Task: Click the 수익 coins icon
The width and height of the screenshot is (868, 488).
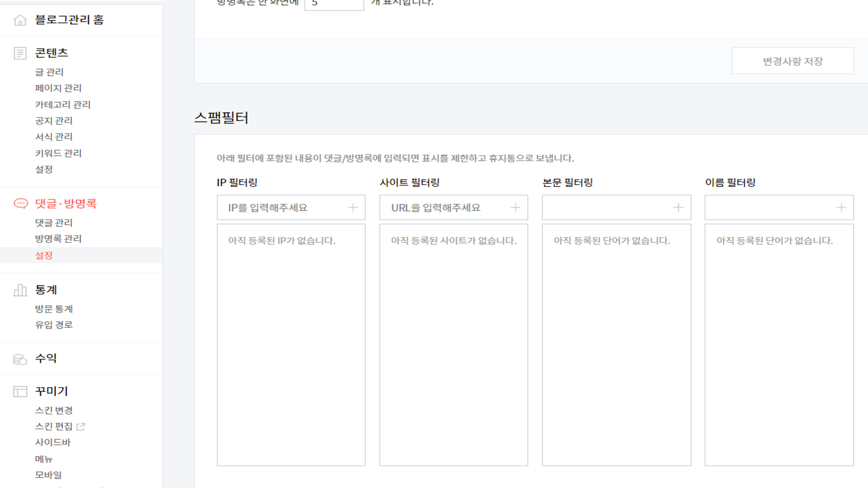Action: [x=20, y=359]
